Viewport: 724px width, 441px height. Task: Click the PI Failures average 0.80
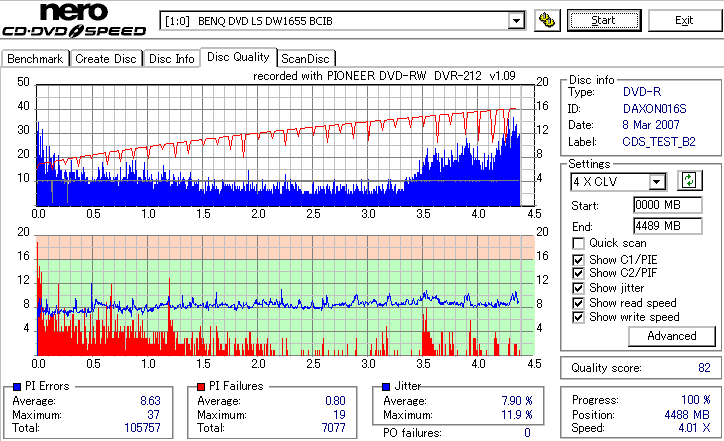pyautogui.click(x=335, y=400)
